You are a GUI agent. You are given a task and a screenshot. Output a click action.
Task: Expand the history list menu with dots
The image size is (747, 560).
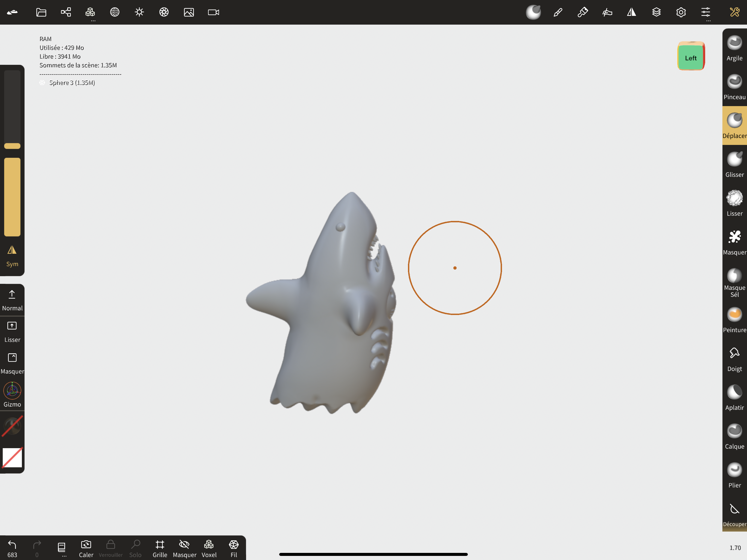click(62, 549)
